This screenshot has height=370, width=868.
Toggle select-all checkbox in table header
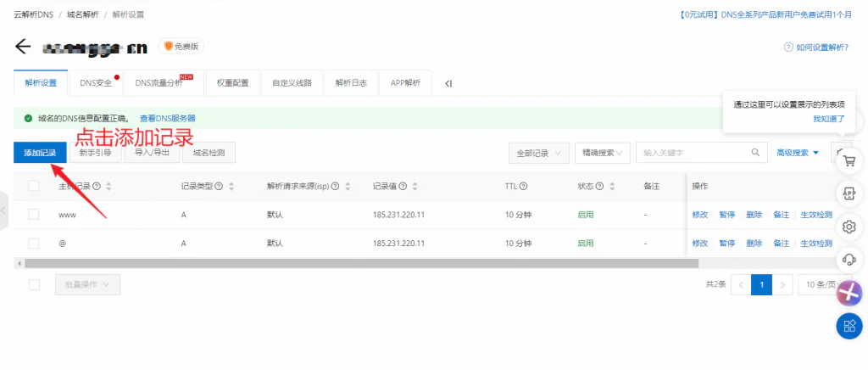(34, 187)
